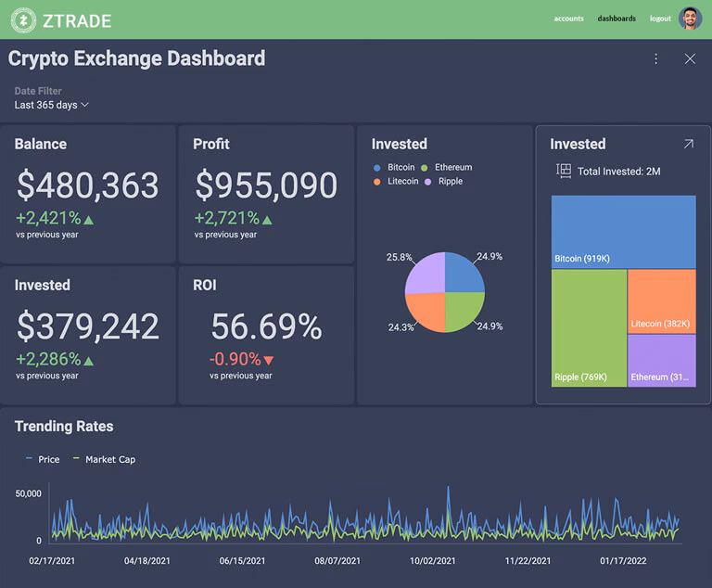Select the Bitcoin (919K) treemap block
The image size is (712, 588).
[x=623, y=231]
